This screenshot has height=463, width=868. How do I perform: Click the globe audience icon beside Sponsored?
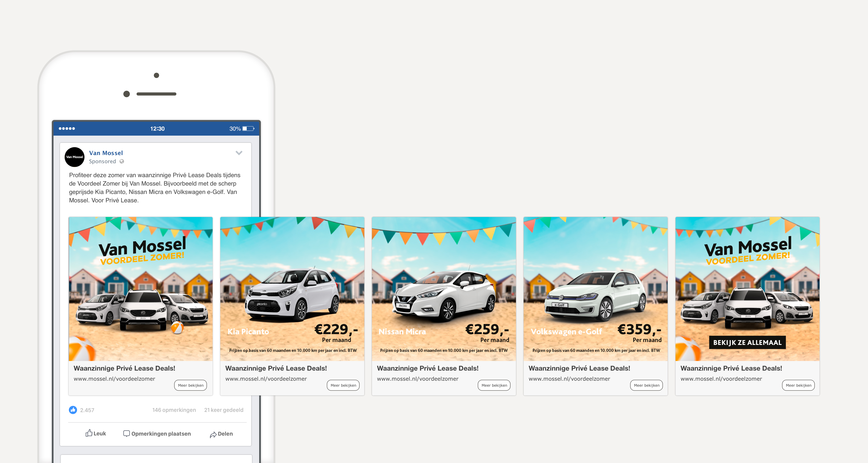(122, 161)
